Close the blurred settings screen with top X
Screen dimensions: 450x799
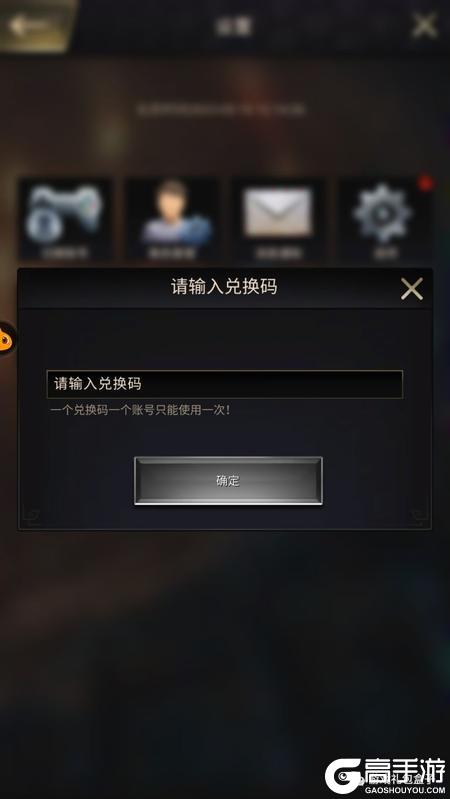tap(425, 24)
